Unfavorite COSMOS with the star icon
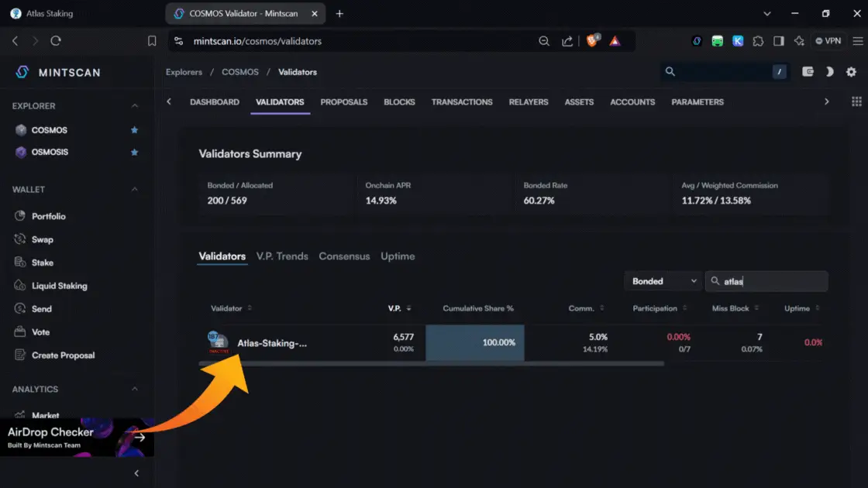 pos(134,130)
